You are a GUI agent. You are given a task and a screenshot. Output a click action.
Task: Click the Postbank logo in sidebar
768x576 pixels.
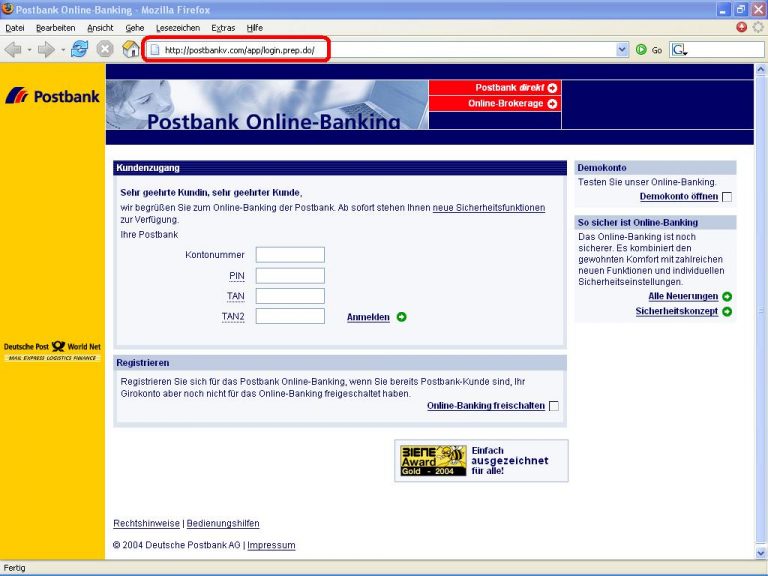52,96
